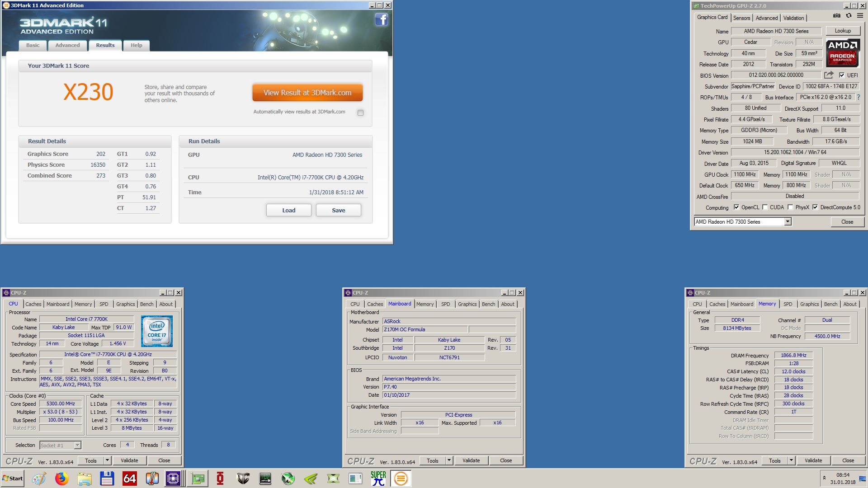Toggle the DirectCompute 5.0 checkbox

[815, 207]
